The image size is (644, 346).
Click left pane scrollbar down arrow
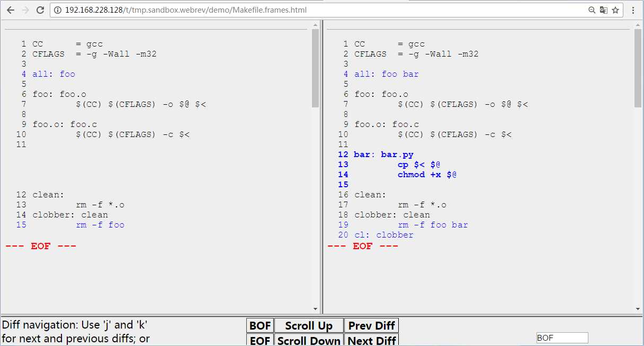[x=316, y=309]
